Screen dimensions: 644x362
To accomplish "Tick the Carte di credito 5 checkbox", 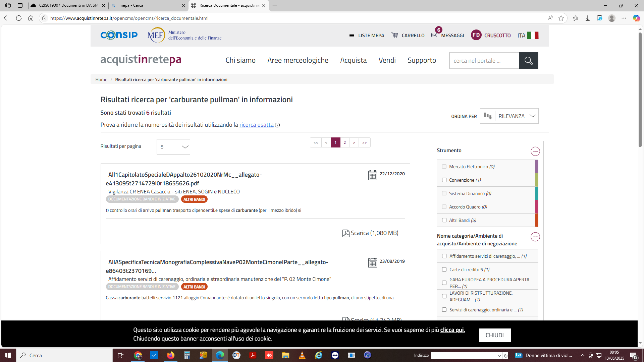I will pos(444,269).
